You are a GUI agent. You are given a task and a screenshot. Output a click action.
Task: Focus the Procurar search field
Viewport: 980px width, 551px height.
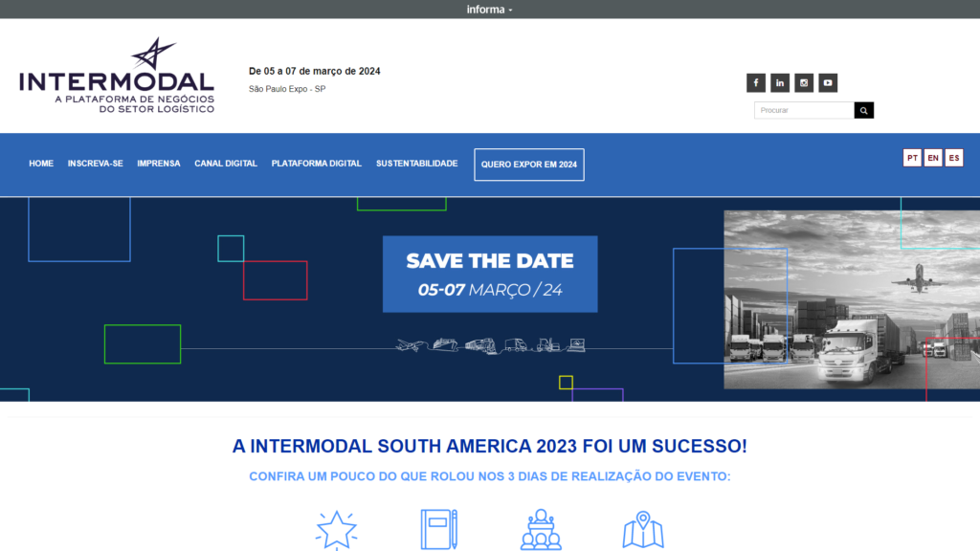click(804, 111)
